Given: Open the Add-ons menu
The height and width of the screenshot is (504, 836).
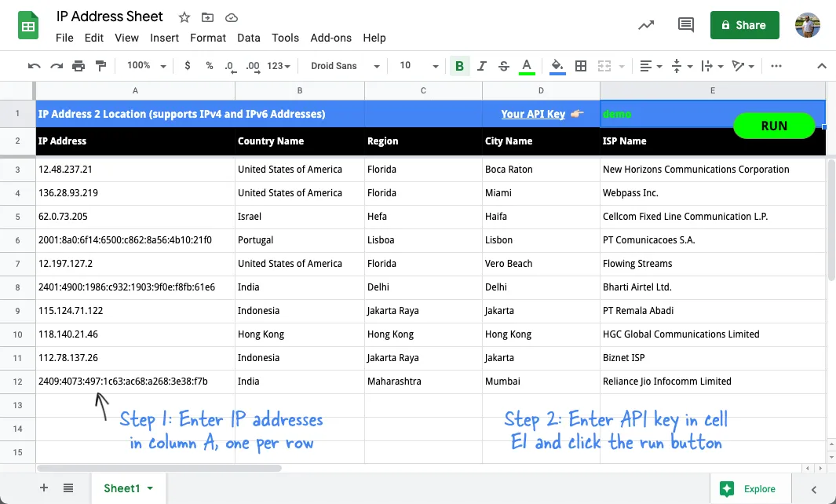Looking at the screenshot, I should (330, 38).
